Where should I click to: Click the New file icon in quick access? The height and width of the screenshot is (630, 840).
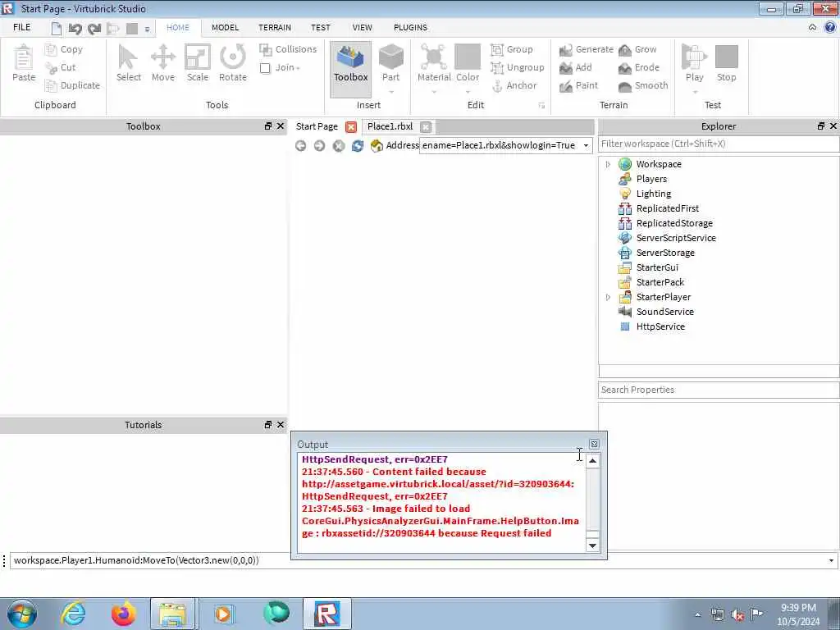(x=57, y=29)
